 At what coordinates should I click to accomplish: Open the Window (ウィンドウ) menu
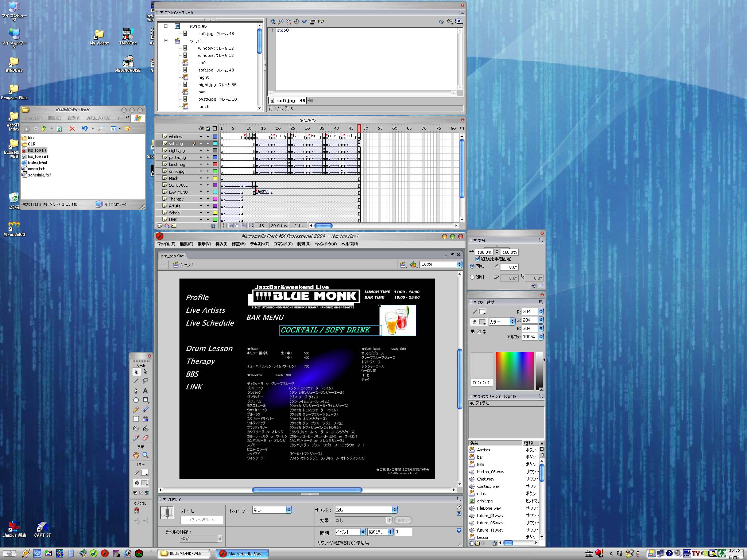coord(325,244)
